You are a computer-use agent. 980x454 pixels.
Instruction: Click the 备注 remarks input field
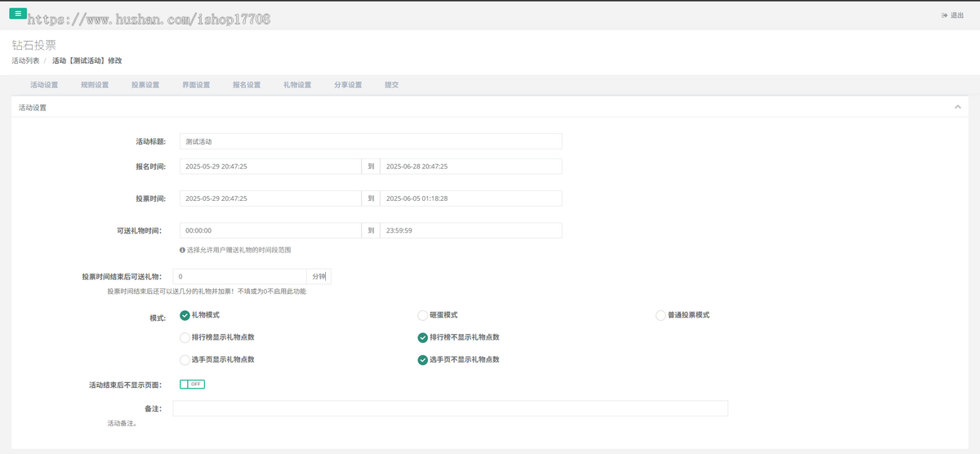[450, 408]
